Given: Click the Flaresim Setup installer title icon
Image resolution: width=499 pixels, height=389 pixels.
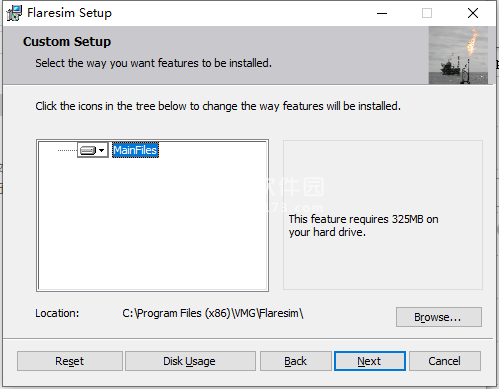Looking at the screenshot, I should (14, 13).
